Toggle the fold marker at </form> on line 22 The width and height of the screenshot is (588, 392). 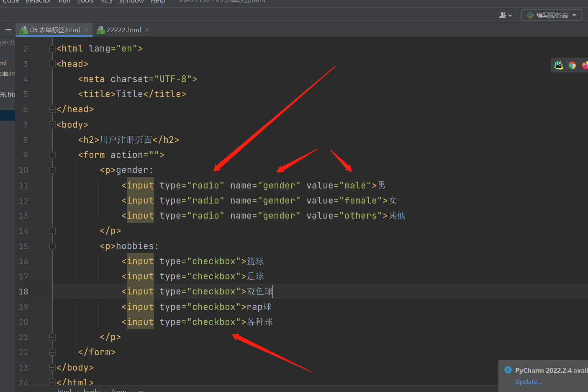tap(52, 352)
